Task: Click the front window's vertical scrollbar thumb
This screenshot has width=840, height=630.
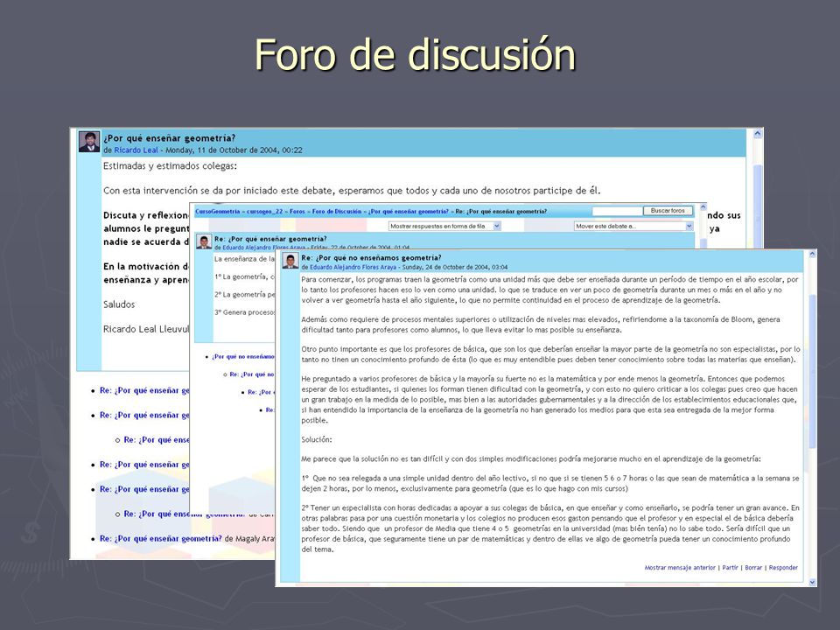Action: (x=812, y=371)
